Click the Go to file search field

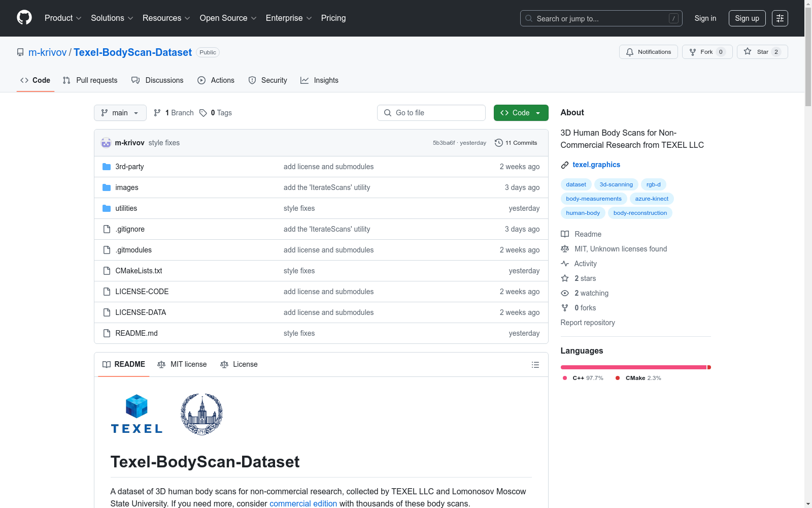coord(431,113)
